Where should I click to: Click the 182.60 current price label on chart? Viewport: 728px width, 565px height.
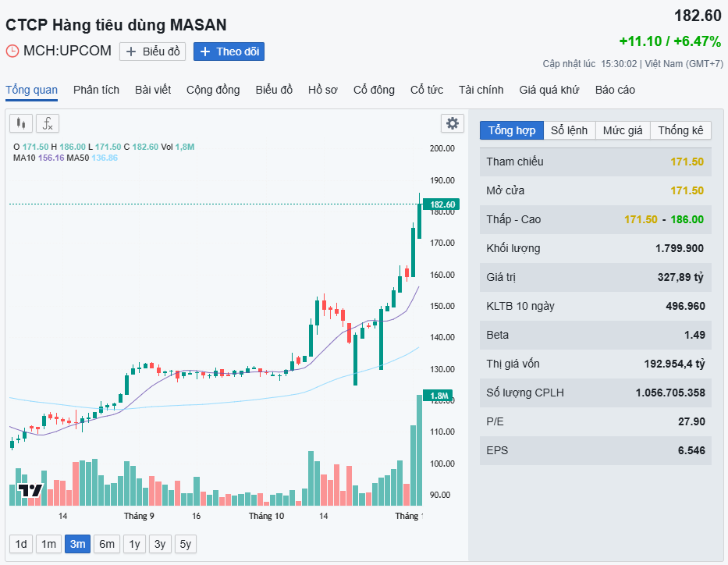coord(440,204)
